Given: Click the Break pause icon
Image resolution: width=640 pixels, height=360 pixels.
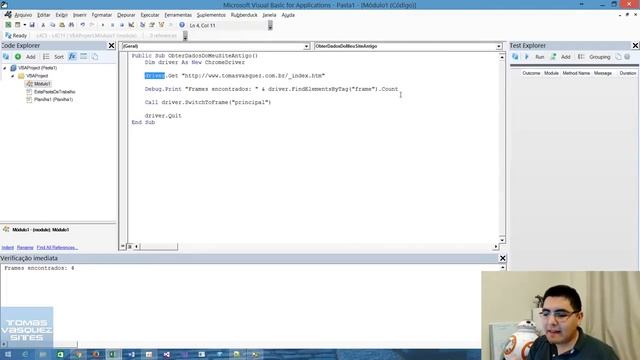Looking at the screenshot, I should tap(112, 25).
